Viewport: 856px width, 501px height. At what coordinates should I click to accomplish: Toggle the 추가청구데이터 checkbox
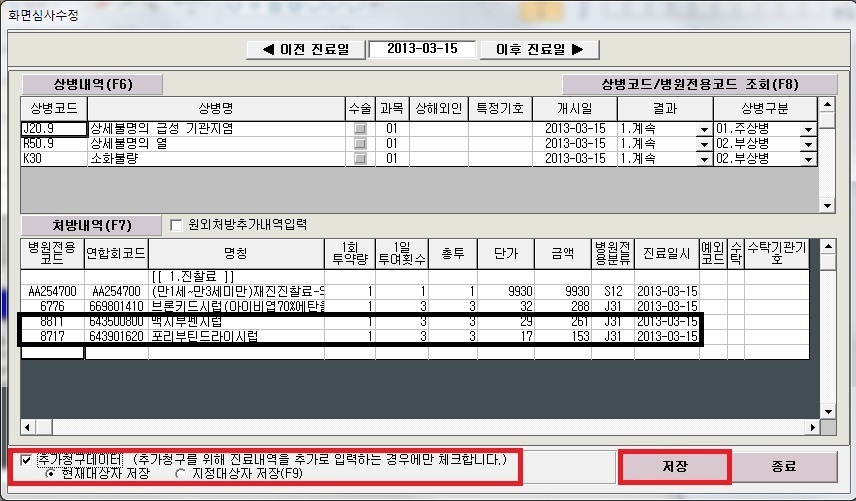[x=26, y=459]
